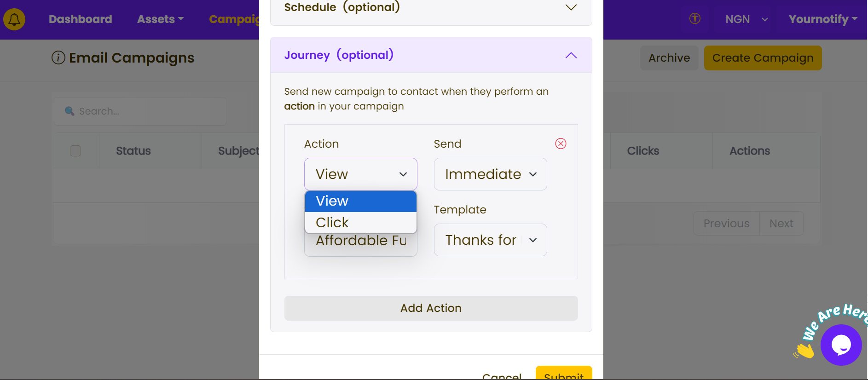The height and width of the screenshot is (380, 868).
Task: Remove journey action with red X icon
Action: tap(561, 144)
